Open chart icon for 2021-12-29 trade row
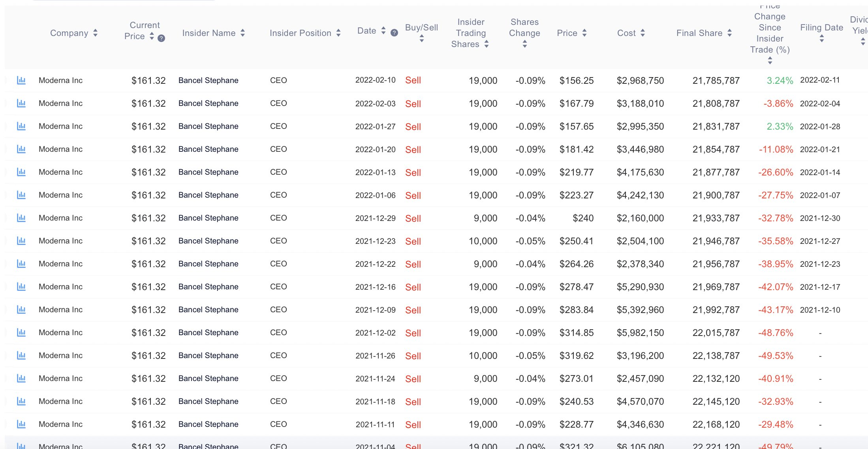This screenshot has width=868, height=449. (21, 218)
